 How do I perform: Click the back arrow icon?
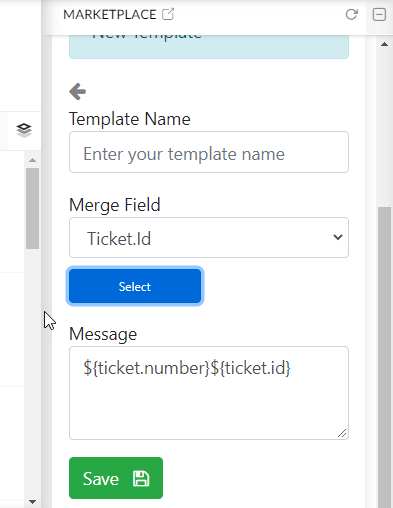coord(78,91)
